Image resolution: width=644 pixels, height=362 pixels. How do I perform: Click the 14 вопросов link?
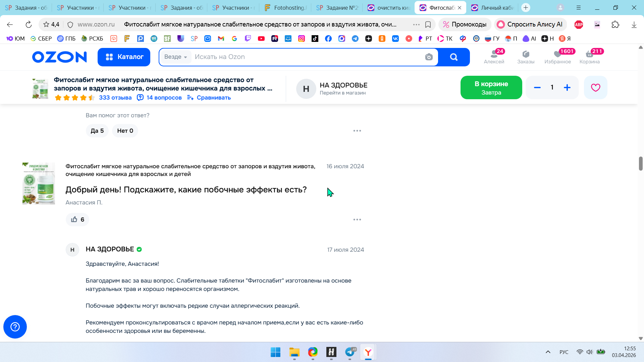[164, 98]
